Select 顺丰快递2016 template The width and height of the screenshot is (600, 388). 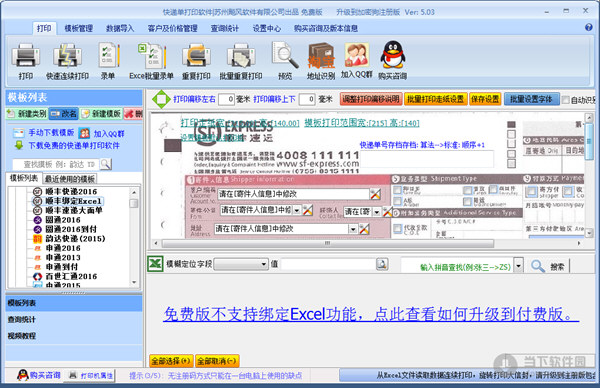click(x=71, y=191)
